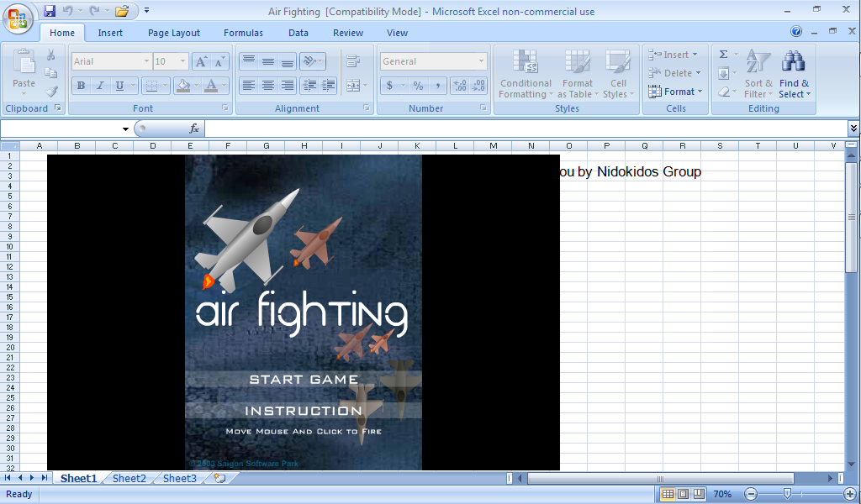Apply Percent style
This screenshot has width=861, height=504.
pyautogui.click(x=419, y=86)
